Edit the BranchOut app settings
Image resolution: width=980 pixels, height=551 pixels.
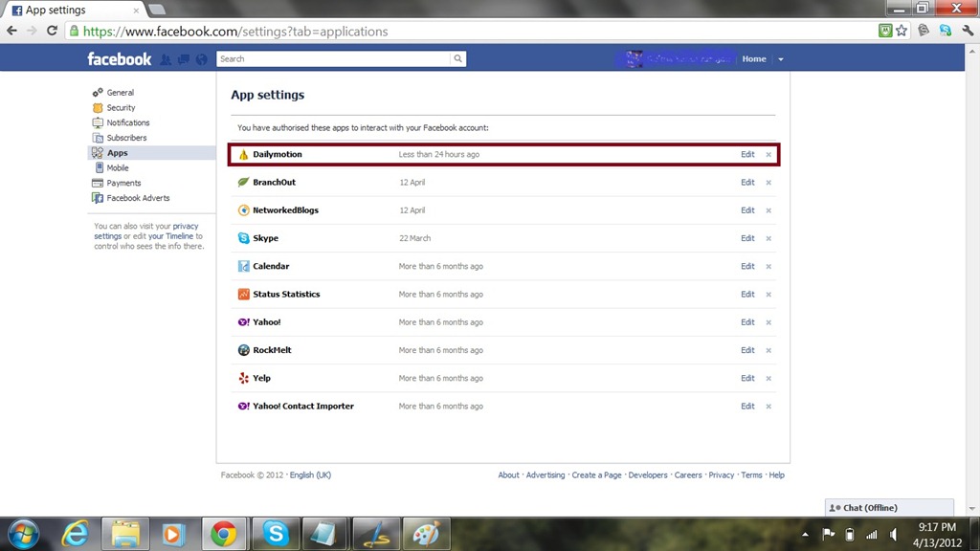pos(747,182)
